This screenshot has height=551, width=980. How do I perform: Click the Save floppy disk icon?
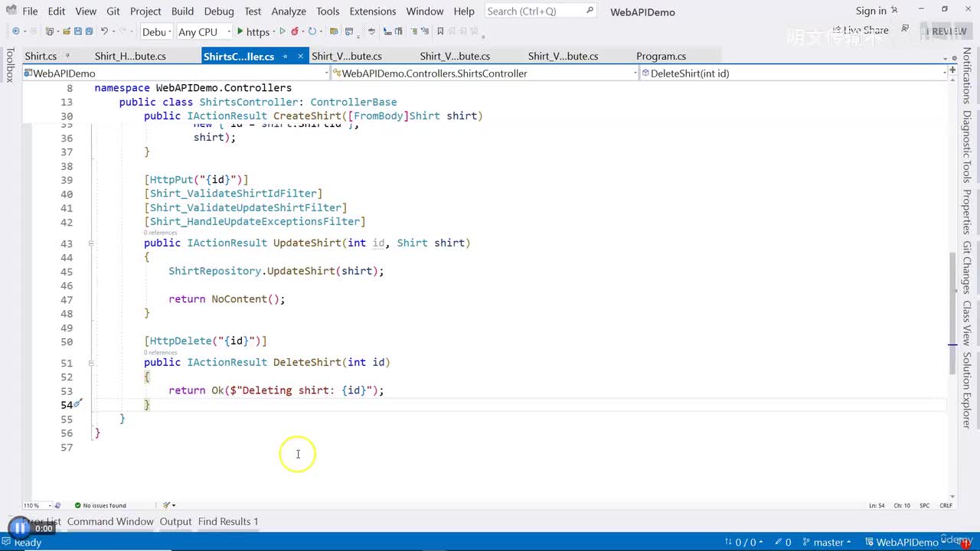coord(77,31)
